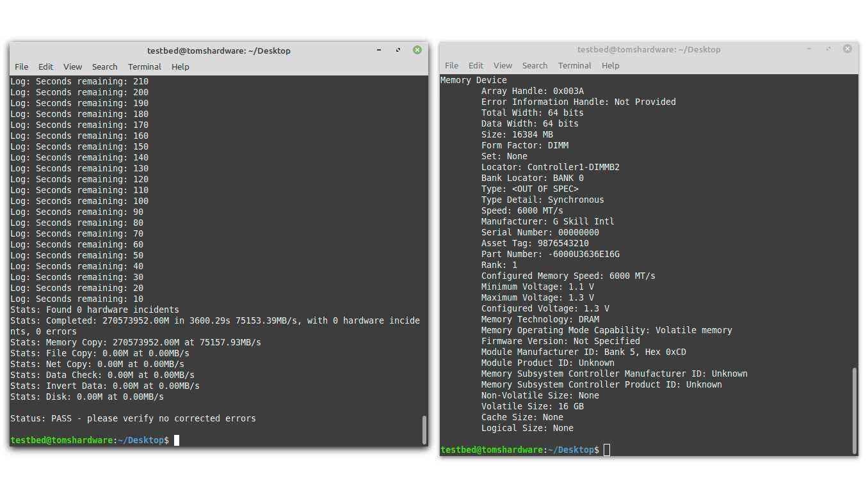Click 'Speed: 6000 MT/s' line

(x=522, y=210)
